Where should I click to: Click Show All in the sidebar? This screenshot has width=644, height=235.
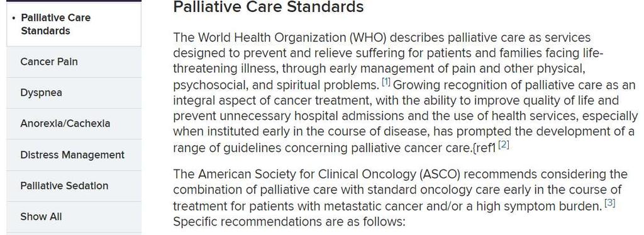tap(74, 217)
